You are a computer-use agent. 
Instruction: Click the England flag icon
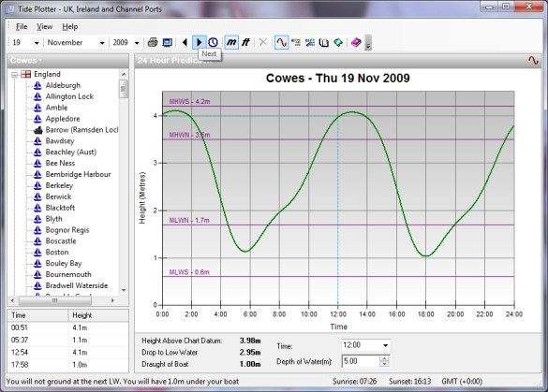pos(26,74)
